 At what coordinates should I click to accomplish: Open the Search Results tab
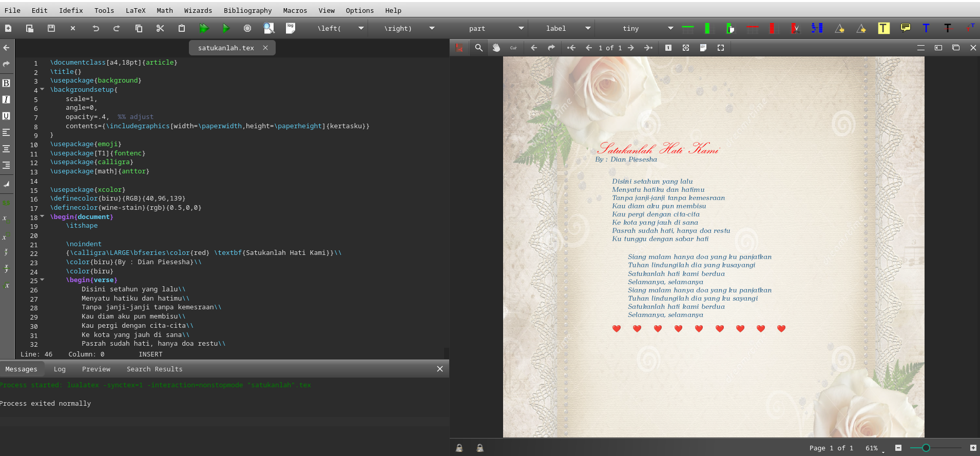[155, 369]
